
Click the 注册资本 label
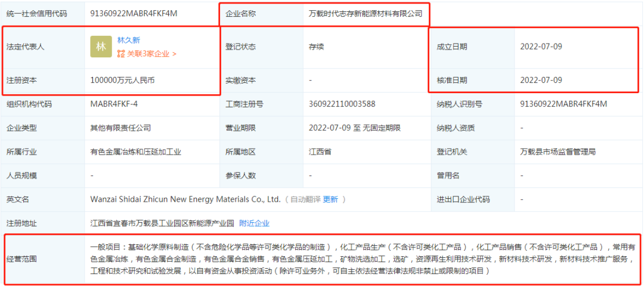(22, 81)
